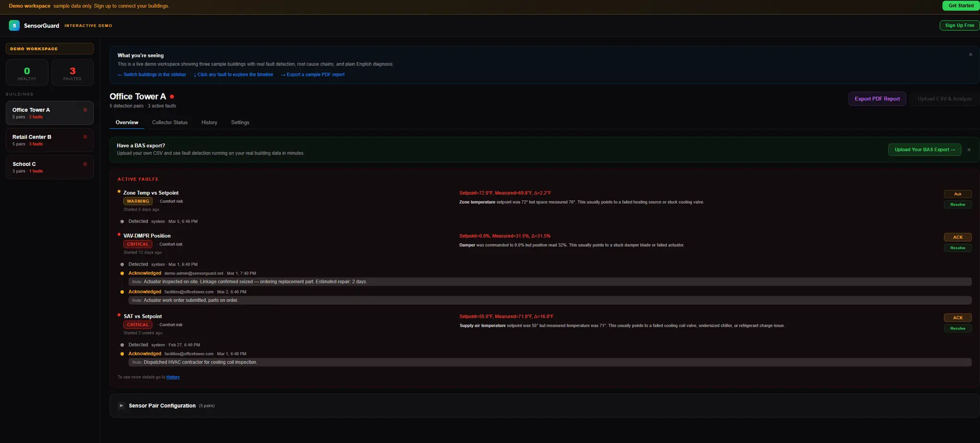Expand the Sensor Pair Configuration section

[x=122, y=406]
